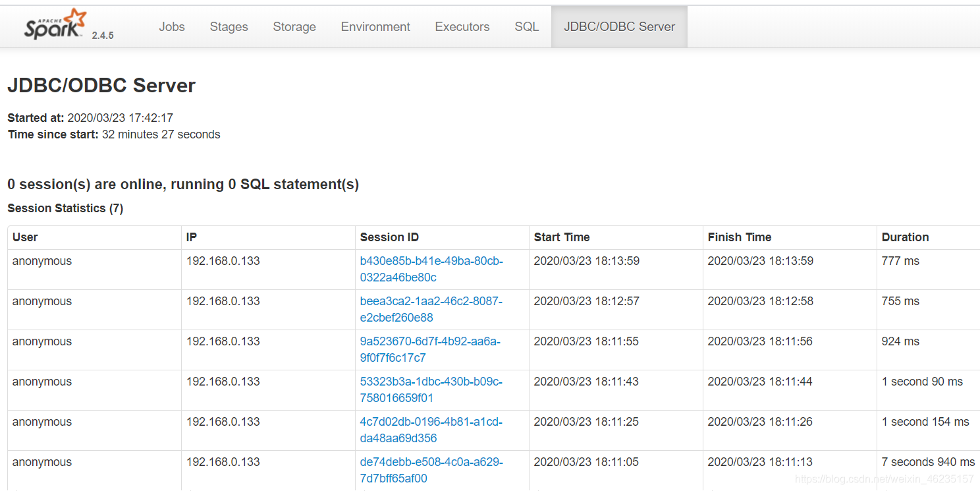Open session 9a523670-6d7f-4b92-aa6a-9f0f7f6c17c7 link

(x=430, y=349)
